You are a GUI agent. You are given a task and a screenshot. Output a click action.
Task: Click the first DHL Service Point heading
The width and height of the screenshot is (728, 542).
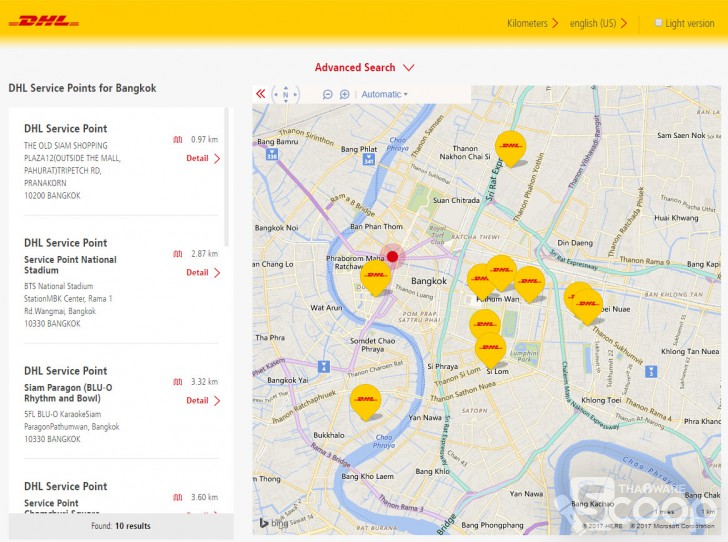coord(65,129)
